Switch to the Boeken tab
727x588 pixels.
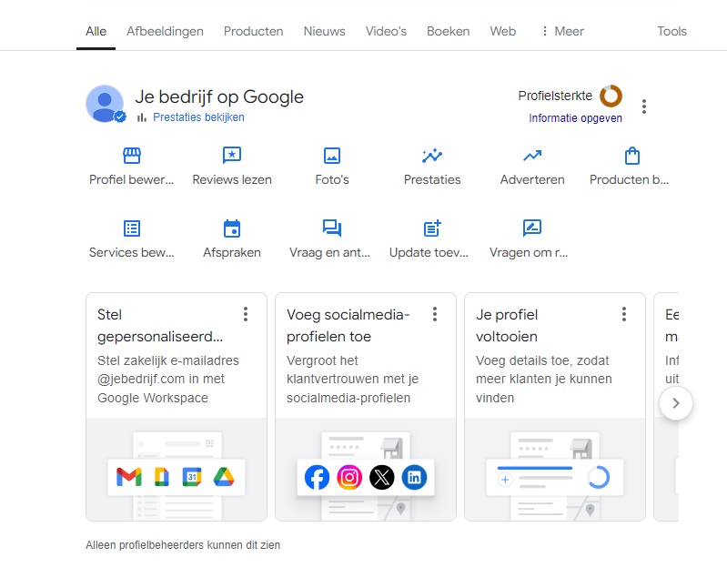(448, 31)
